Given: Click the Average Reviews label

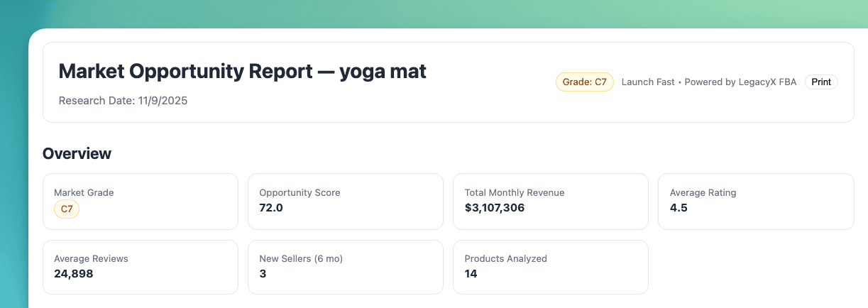Looking at the screenshot, I should pos(91,259).
